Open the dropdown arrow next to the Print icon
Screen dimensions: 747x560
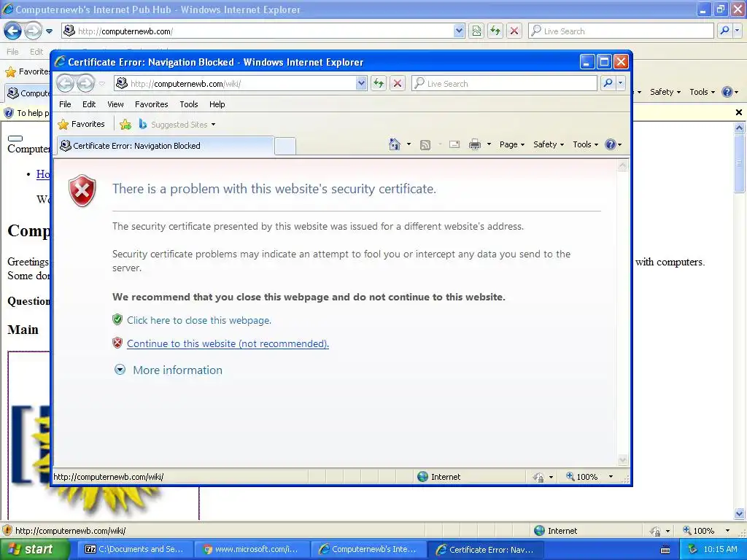[489, 144]
